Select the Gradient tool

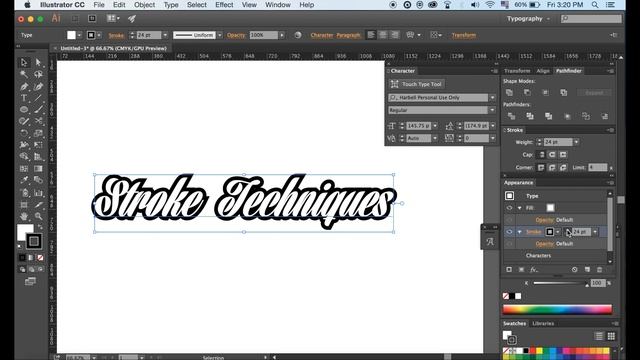pyautogui.click(x=38, y=169)
